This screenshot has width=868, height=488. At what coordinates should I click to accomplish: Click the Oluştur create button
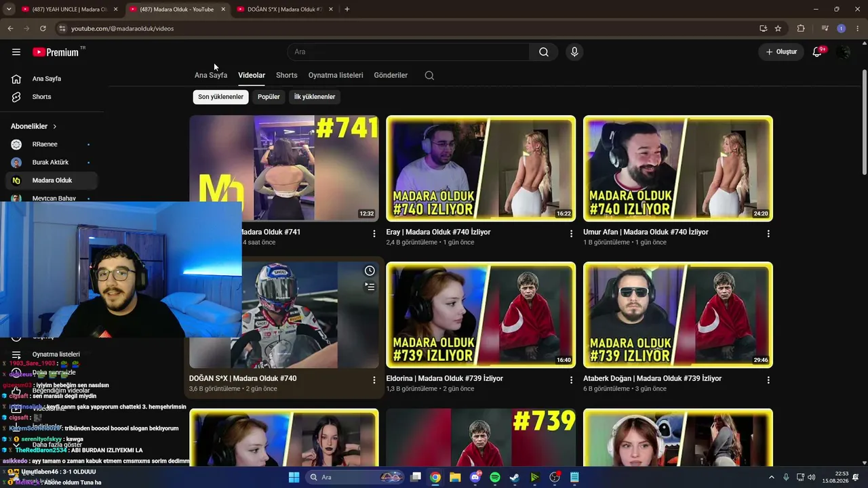click(x=781, y=52)
